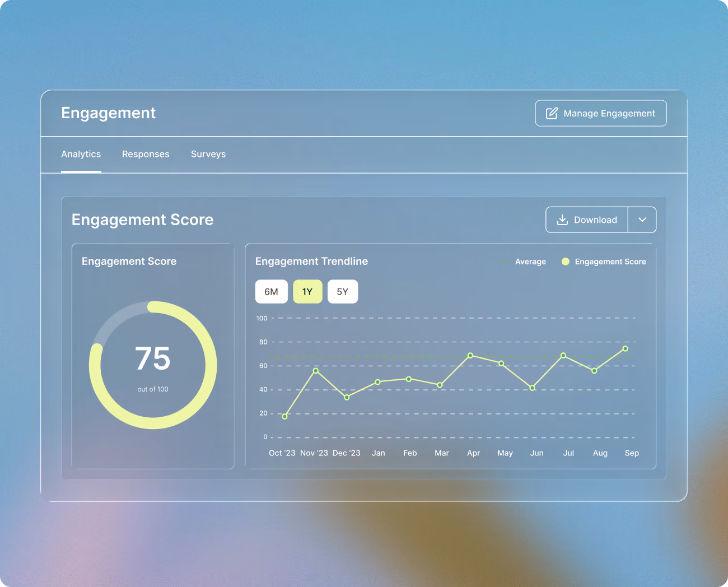Click the 60 y-axis label

pos(263,366)
